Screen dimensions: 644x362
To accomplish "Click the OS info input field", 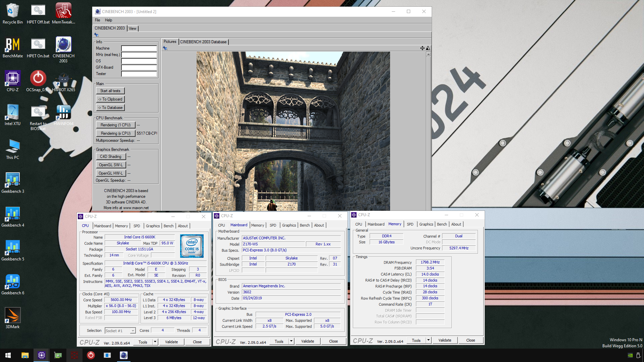I will (139, 61).
